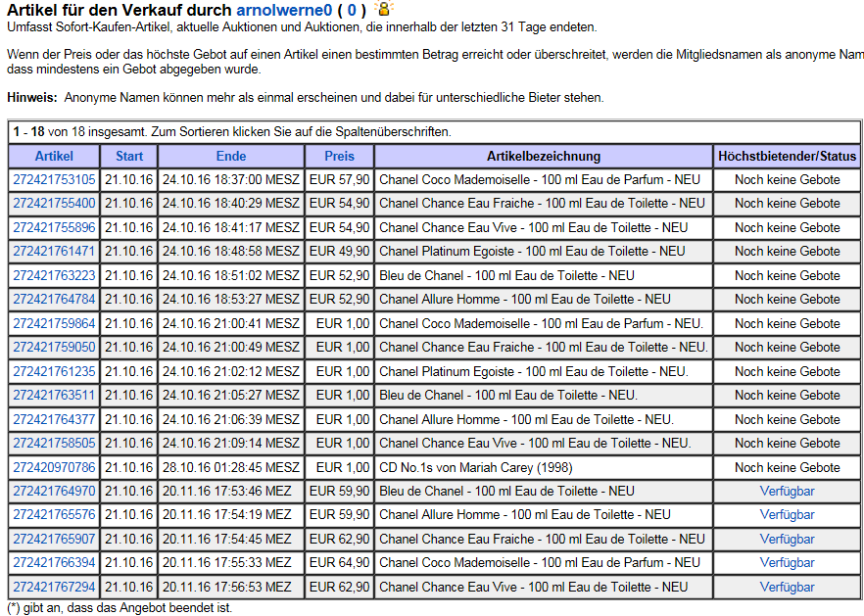The width and height of the screenshot is (864, 616).
Task: Select end time '24.10.16 21:09:14 MESZ'
Action: tap(231, 443)
